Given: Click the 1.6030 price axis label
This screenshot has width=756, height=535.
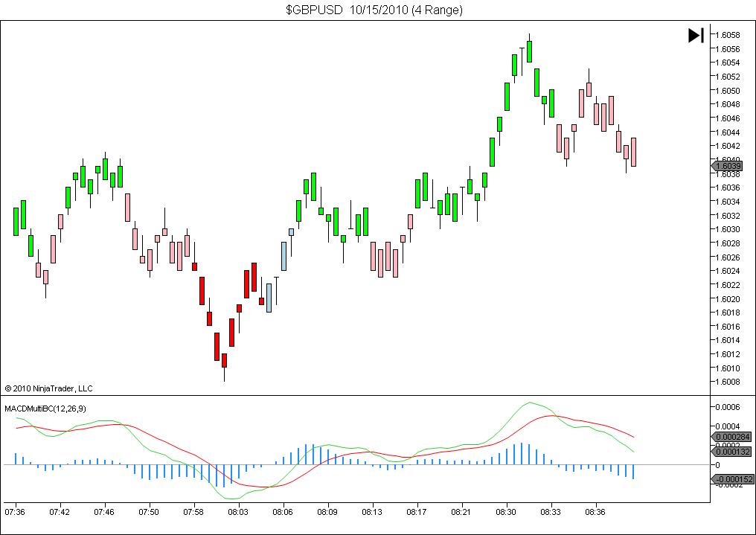Looking at the screenshot, I should click(x=728, y=229).
